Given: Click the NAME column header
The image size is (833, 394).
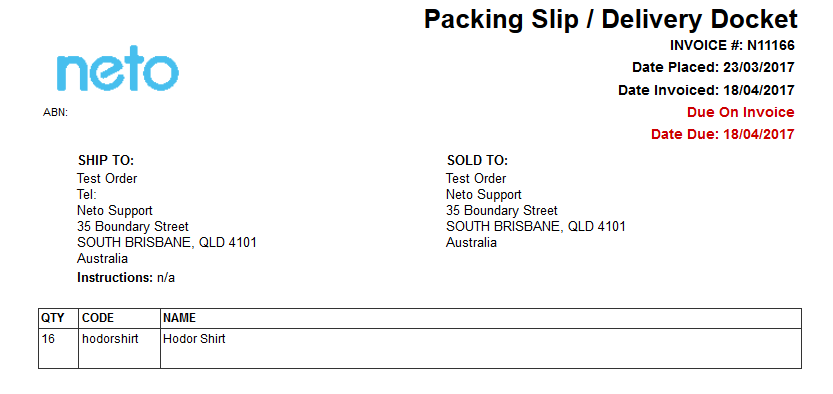Looking at the screenshot, I should pos(179,318).
